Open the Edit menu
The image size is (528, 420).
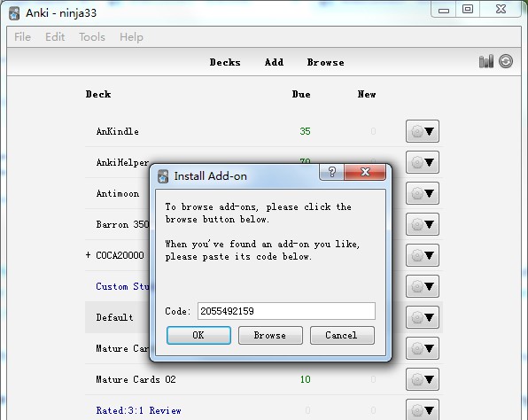(55, 36)
